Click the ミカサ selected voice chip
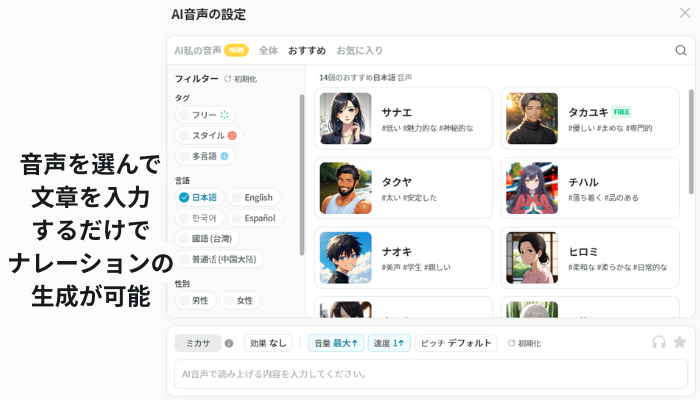700x400 pixels. pyautogui.click(x=198, y=343)
